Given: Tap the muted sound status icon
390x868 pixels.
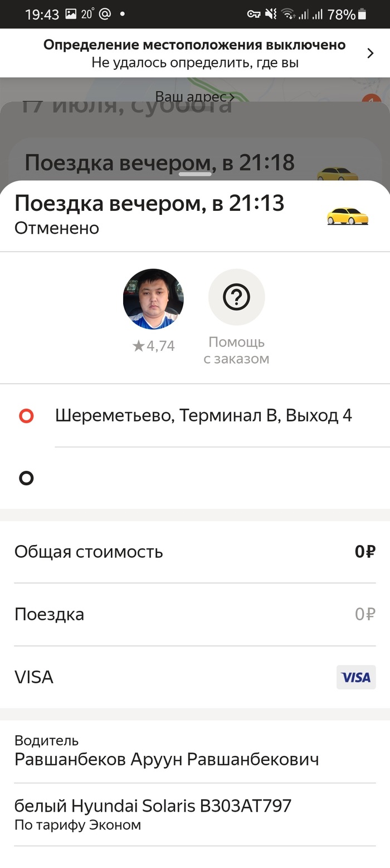Looking at the screenshot, I should point(271,15).
